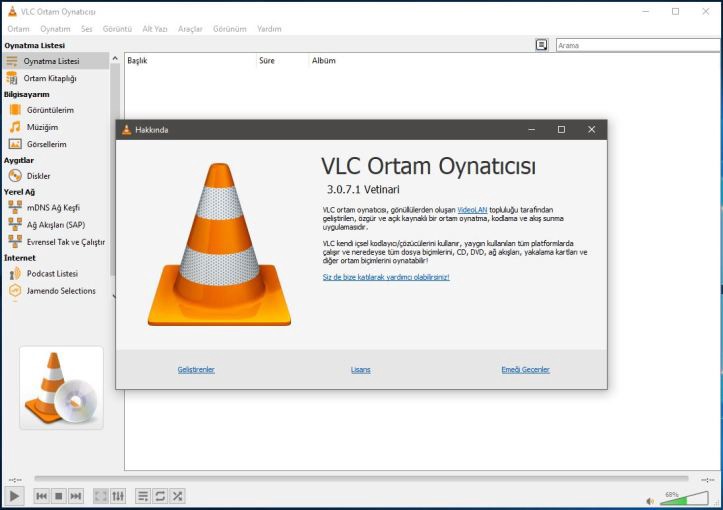Open the Oynatım menu

click(55, 29)
